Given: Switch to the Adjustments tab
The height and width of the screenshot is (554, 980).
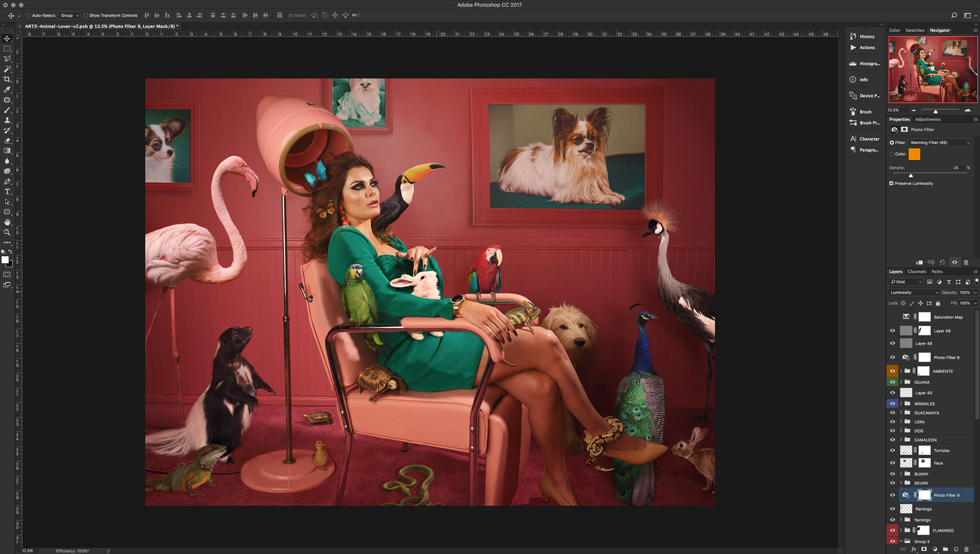Looking at the screenshot, I should pyautogui.click(x=927, y=119).
